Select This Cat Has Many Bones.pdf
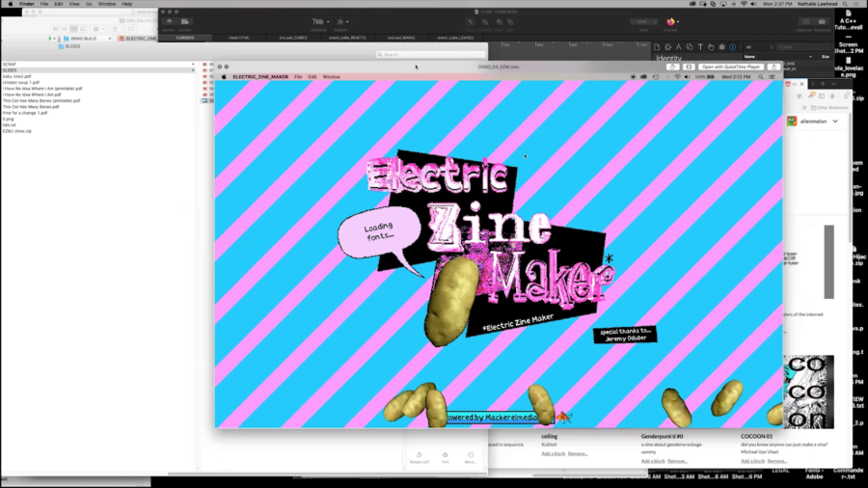Image resolution: width=868 pixels, height=488 pixels. (x=31, y=107)
